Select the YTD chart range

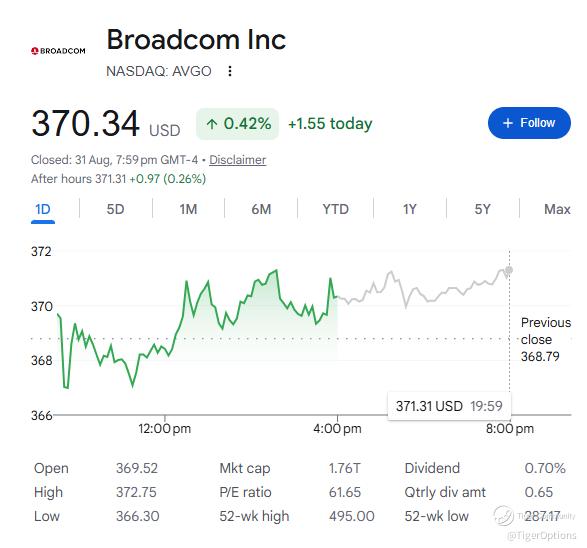pos(335,209)
